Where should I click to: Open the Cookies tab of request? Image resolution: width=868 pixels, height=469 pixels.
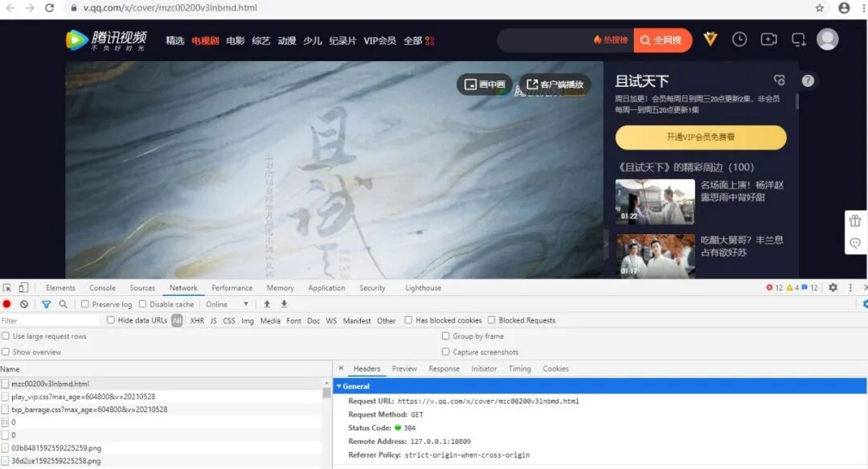pos(555,368)
